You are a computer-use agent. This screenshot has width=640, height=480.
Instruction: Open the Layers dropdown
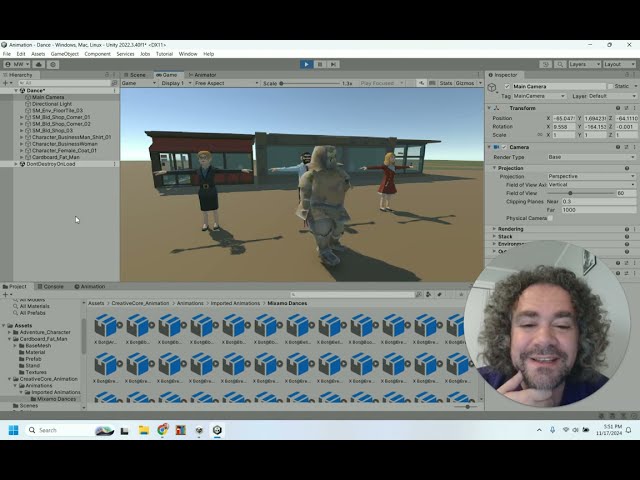584,64
